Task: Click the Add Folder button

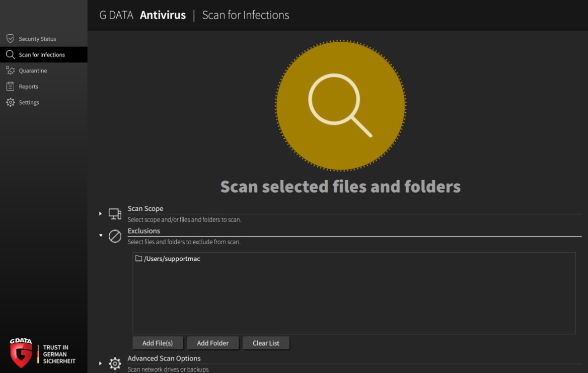Action: click(212, 343)
